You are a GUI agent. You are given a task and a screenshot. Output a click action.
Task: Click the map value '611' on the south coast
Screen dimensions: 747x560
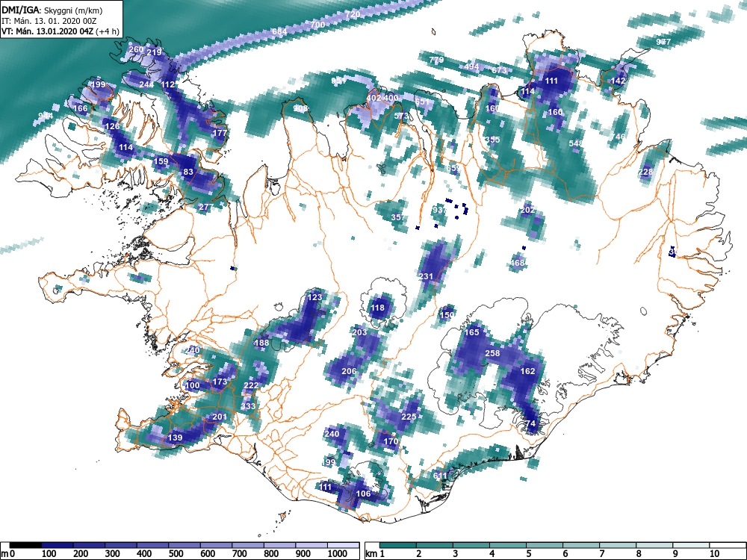click(x=440, y=476)
